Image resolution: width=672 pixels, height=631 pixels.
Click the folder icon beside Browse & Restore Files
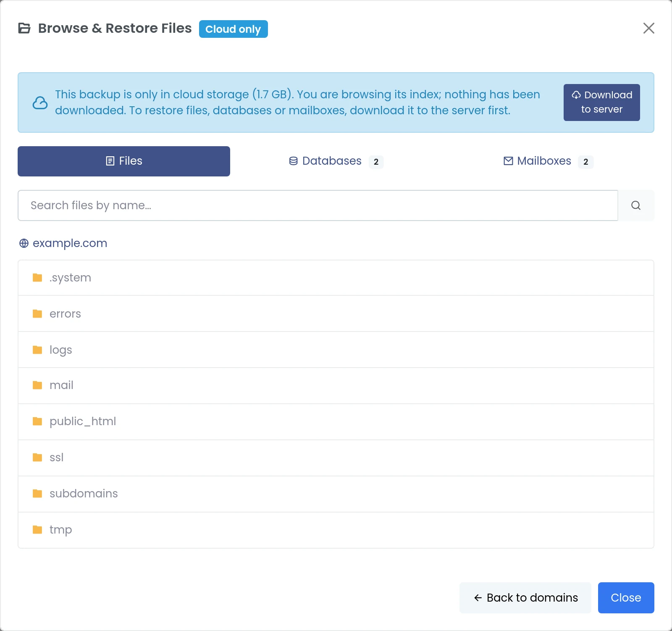tap(24, 28)
